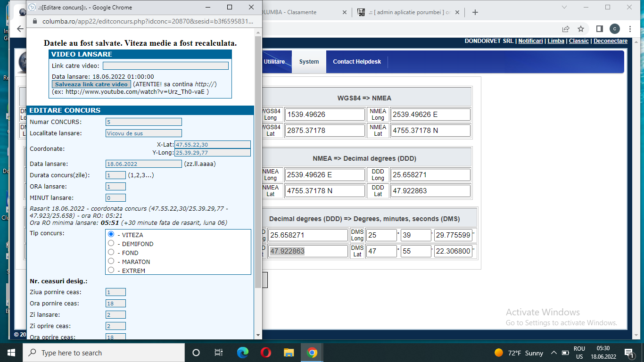Select the DEMIFOND contest type
Viewport: 644px width, 362px height.
111,243
